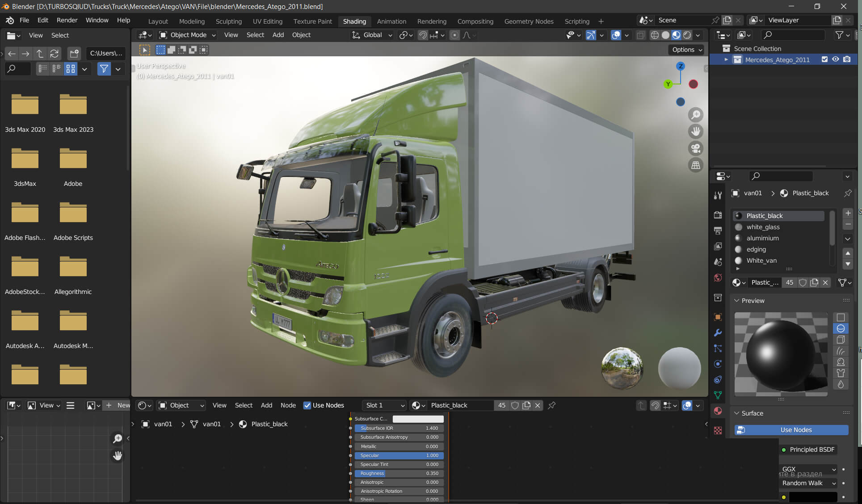The height and width of the screenshot is (504, 862).
Task: Open Scene properties tab icon
Action: 718,262
